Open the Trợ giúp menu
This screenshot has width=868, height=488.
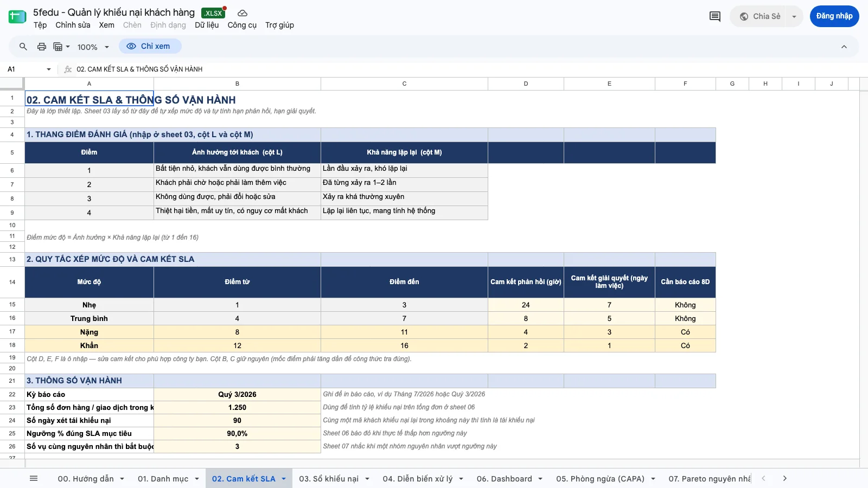[x=279, y=25]
